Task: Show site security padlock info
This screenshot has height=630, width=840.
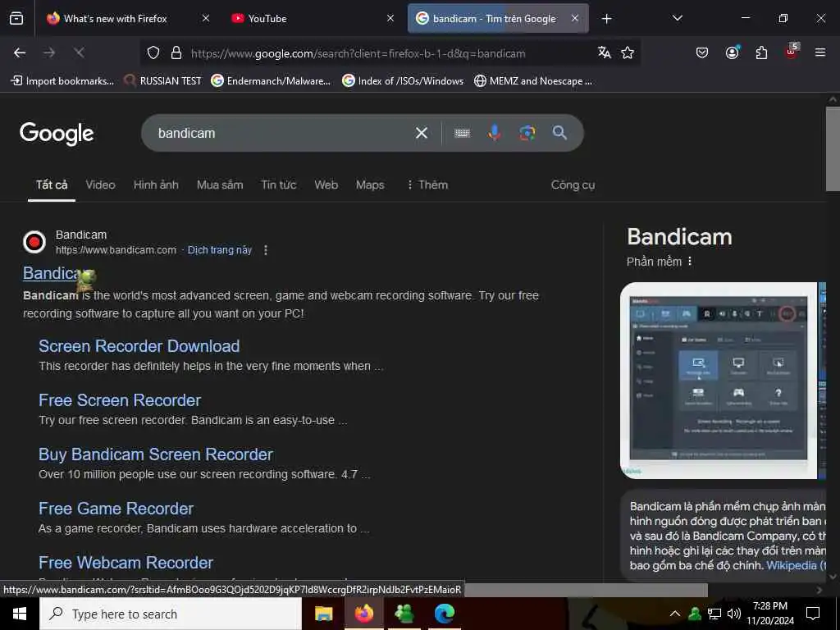Action: tap(176, 53)
